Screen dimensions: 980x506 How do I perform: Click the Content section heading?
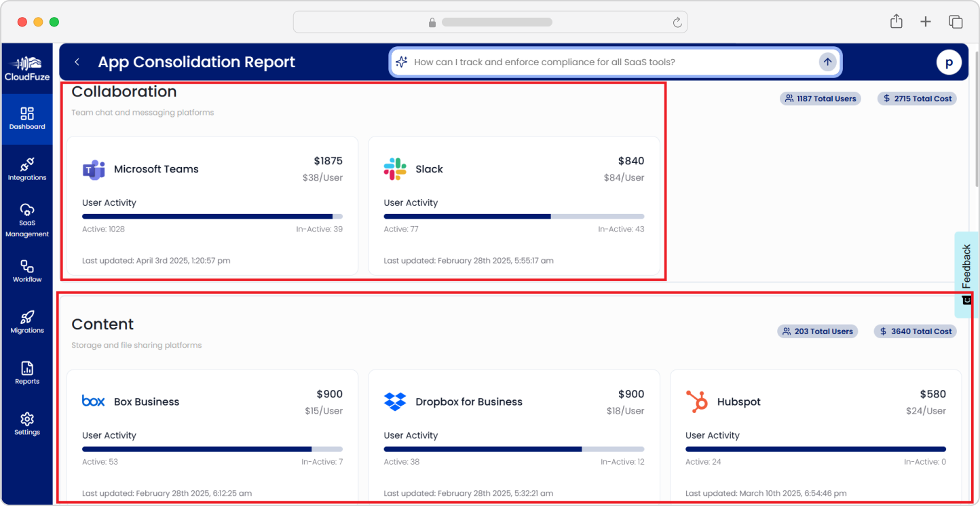point(102,324)
